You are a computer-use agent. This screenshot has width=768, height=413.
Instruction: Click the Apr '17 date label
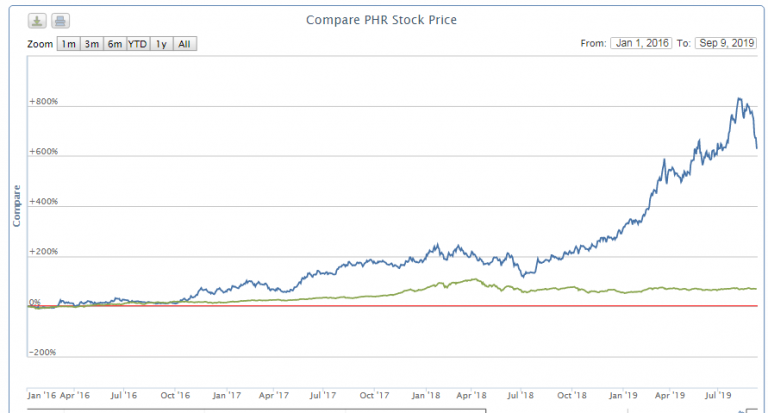pyautogui.click(x=274, y=395)
